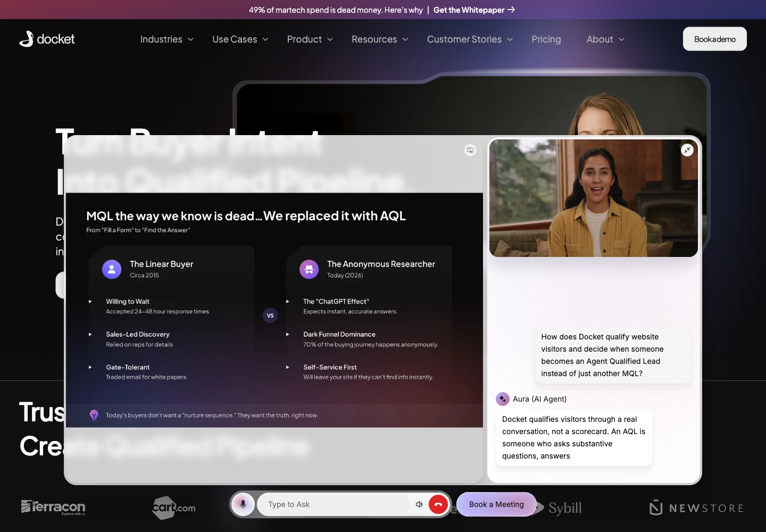The height and width of the screenshot is (532, 766).
Task: Click the text Traded email for white papers
Action: [147, 377]
